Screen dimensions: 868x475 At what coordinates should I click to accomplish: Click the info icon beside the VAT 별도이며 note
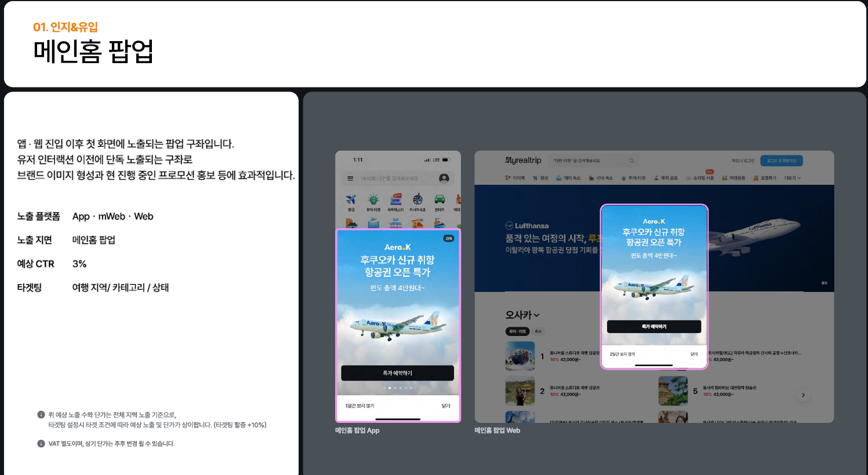41,444
